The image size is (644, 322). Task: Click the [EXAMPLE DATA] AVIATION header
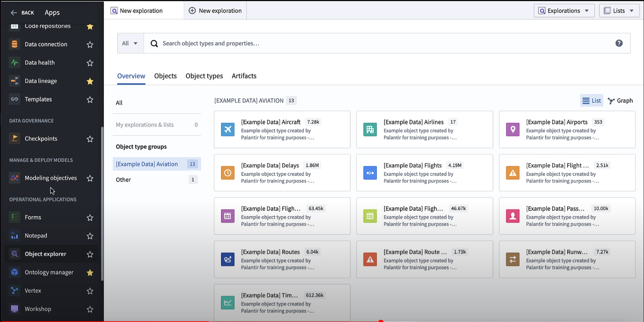pyautogui.click(x=249, y=101)
